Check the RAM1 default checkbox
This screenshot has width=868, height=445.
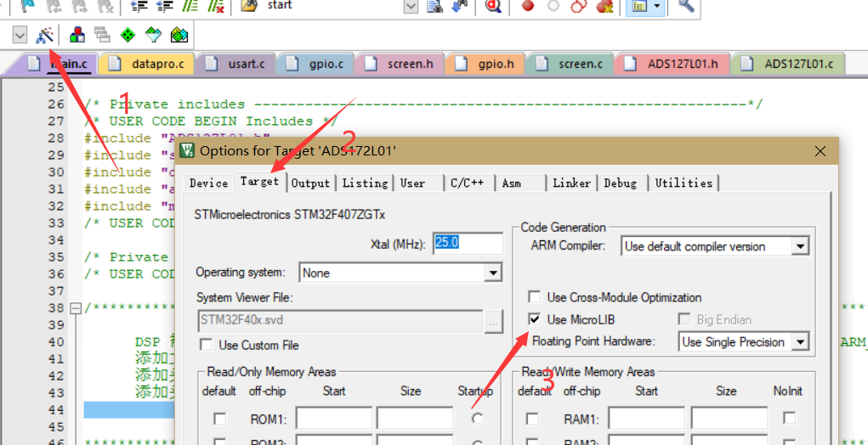tap(532, 419)
